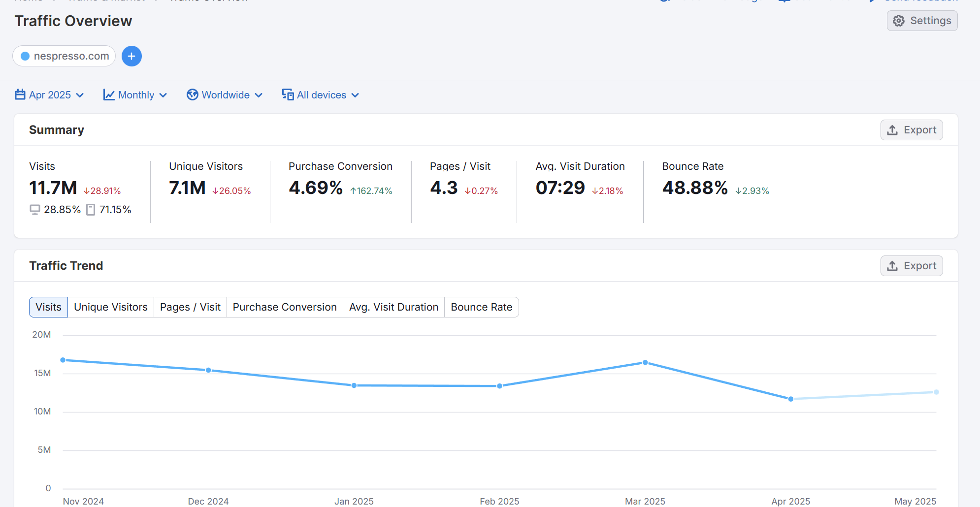Click the desktop icon under Visits
This screenshot has height=507, width=980.
tap(35, 210)
